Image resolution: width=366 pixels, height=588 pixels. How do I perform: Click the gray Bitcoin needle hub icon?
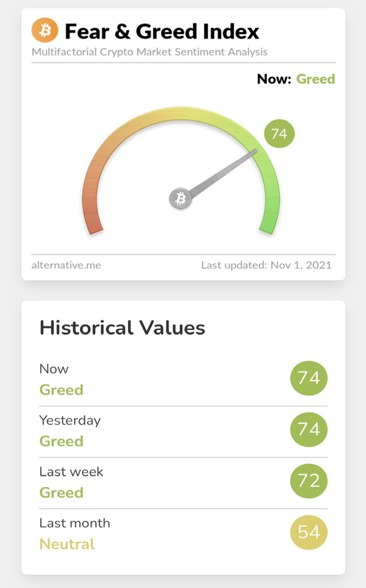(181, 199)
